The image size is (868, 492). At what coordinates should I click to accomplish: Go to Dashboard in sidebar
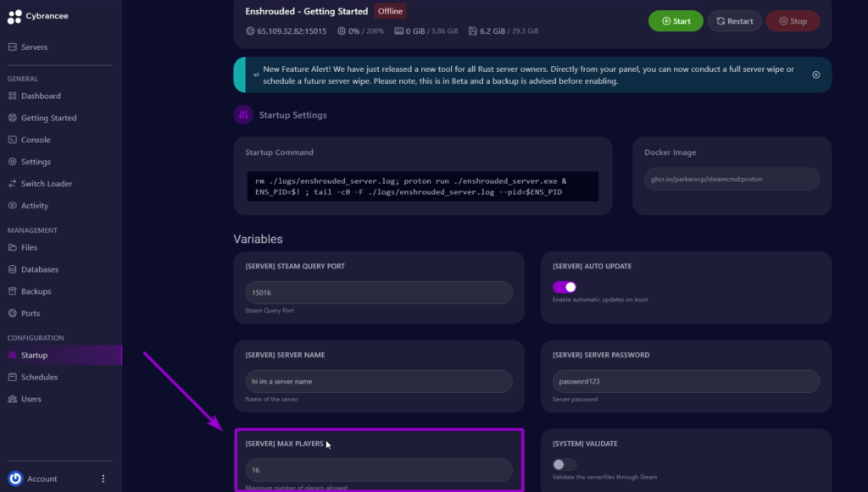point(41,96)
